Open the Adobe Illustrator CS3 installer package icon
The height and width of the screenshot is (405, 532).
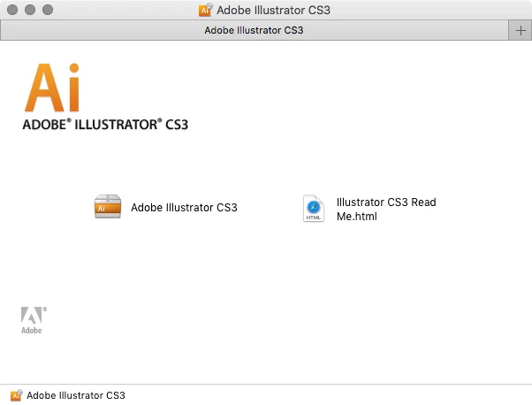tap(108, 206)
